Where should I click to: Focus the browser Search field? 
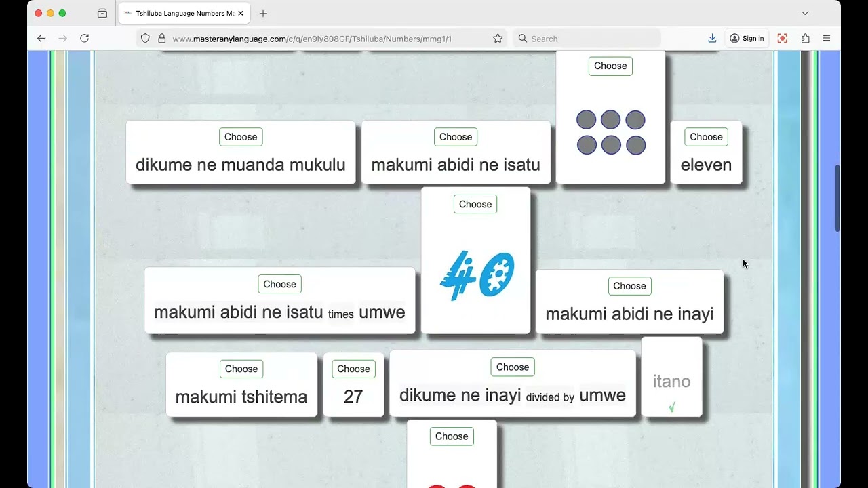coord(587,39)
